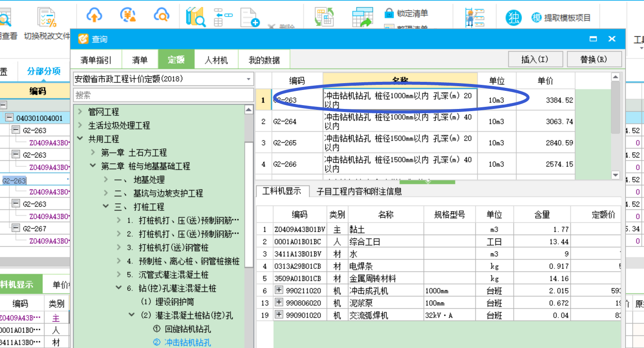This screenshot has width=644, height=348.
Task: Click the round blue 独 icon
Action: click(513, 18)
